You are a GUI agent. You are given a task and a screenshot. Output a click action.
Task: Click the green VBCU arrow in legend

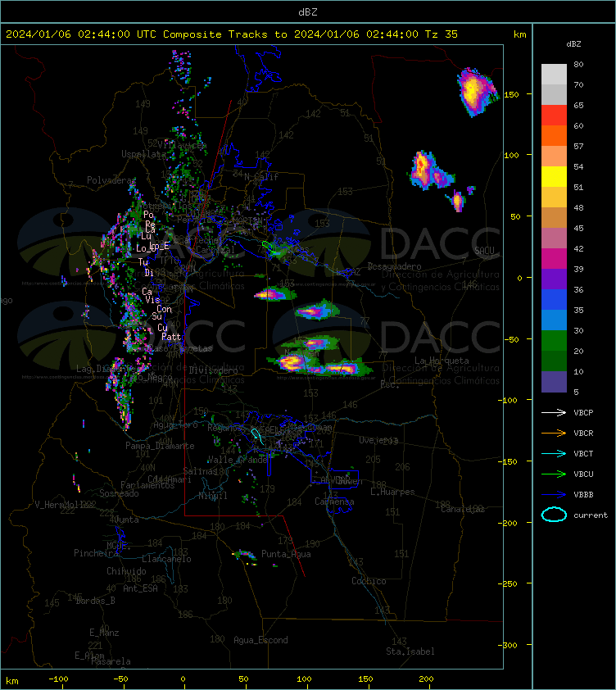(x=554, y=474)
